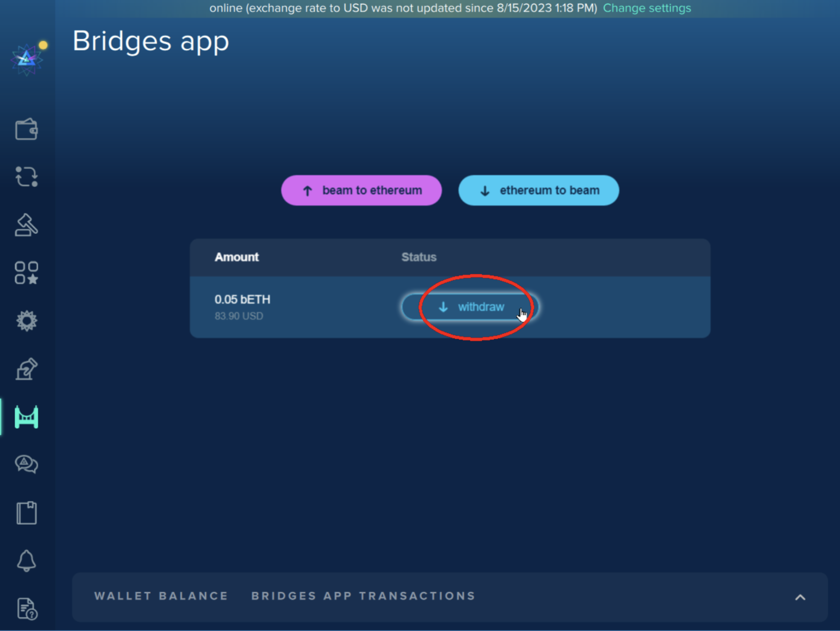This screenshot has width=840, height=631.
Task: Withdraw the 0.05 bETH amount
Action: pos(471,306)
